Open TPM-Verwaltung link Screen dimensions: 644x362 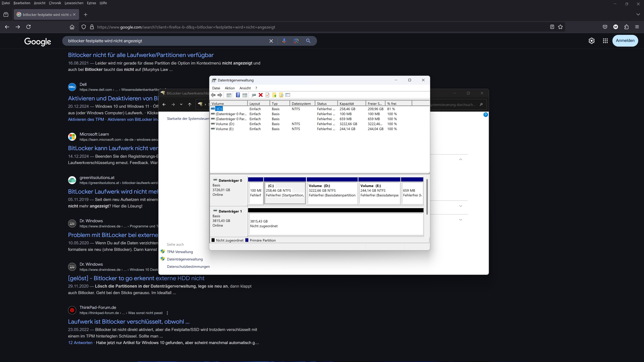(x=180, y=252)
